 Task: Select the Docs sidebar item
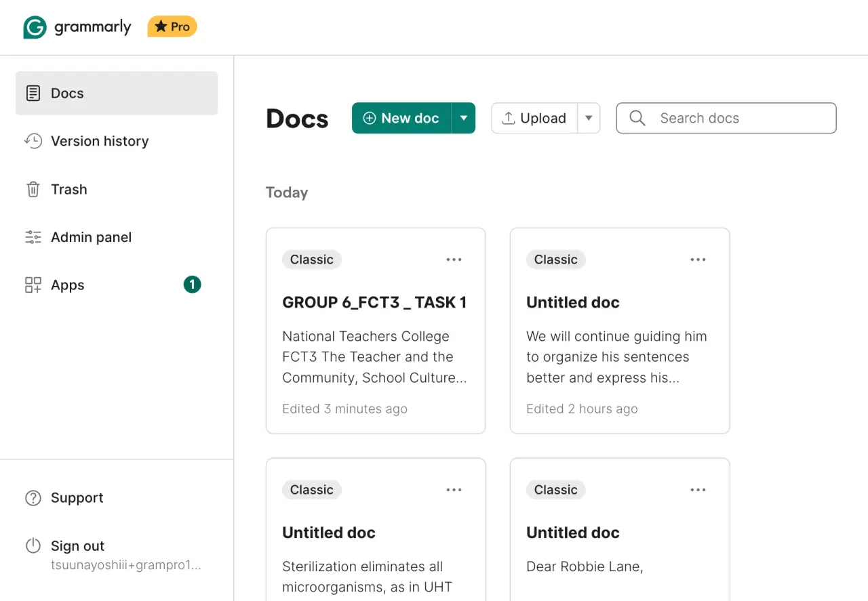(117, 93)
